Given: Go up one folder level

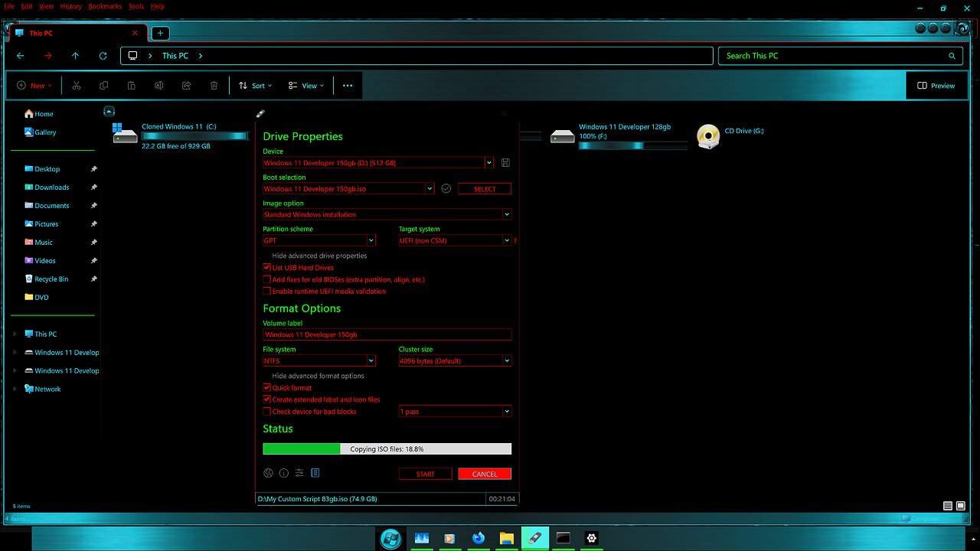Looking at the screenshot, I should point(75,56).
